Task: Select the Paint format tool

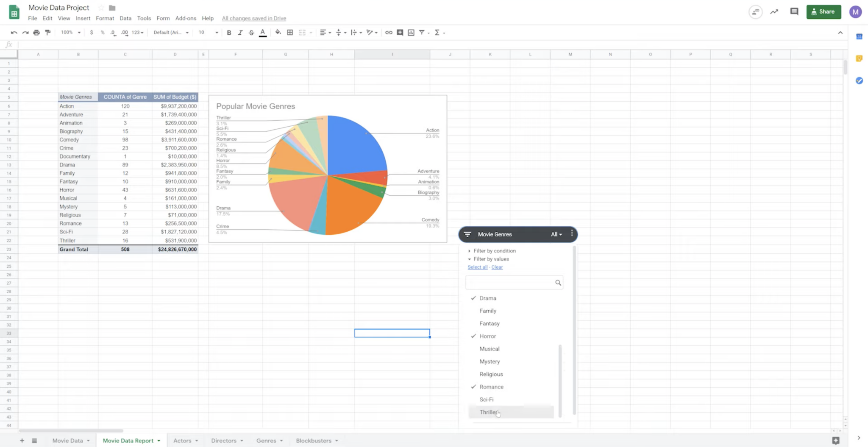Action: pos(47,32)
